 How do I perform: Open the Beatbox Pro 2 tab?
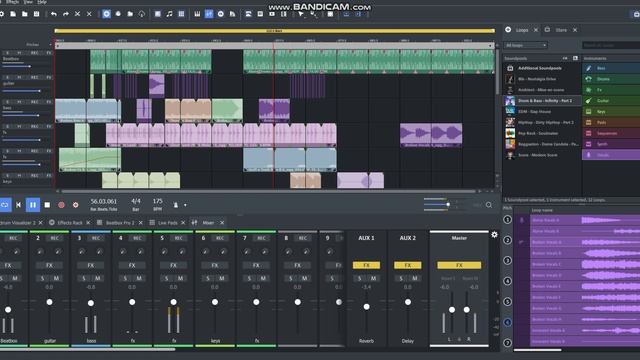pos(120,222)
